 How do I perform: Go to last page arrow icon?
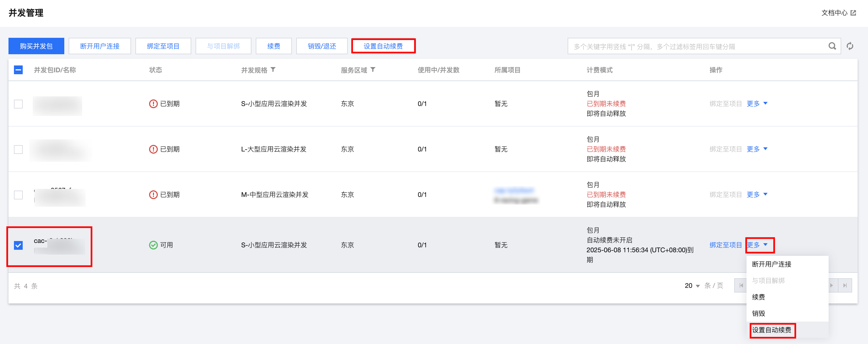click(x=845, y=285)
